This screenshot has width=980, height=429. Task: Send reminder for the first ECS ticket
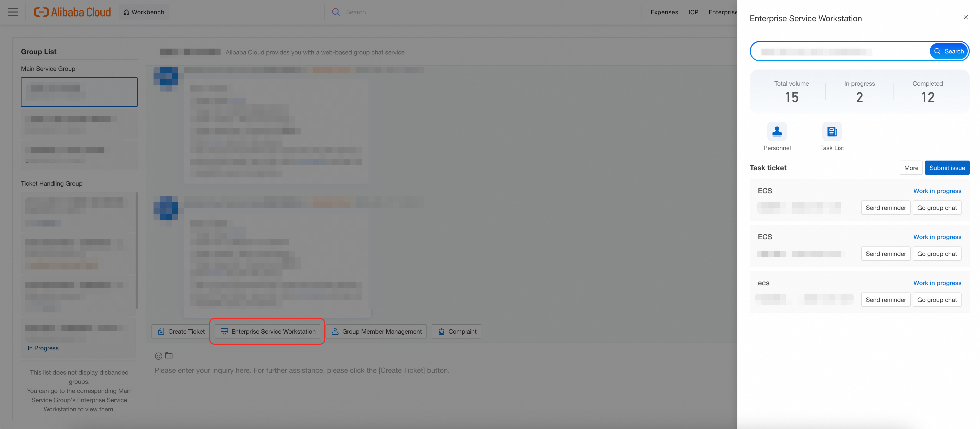(x=886, y=208)
